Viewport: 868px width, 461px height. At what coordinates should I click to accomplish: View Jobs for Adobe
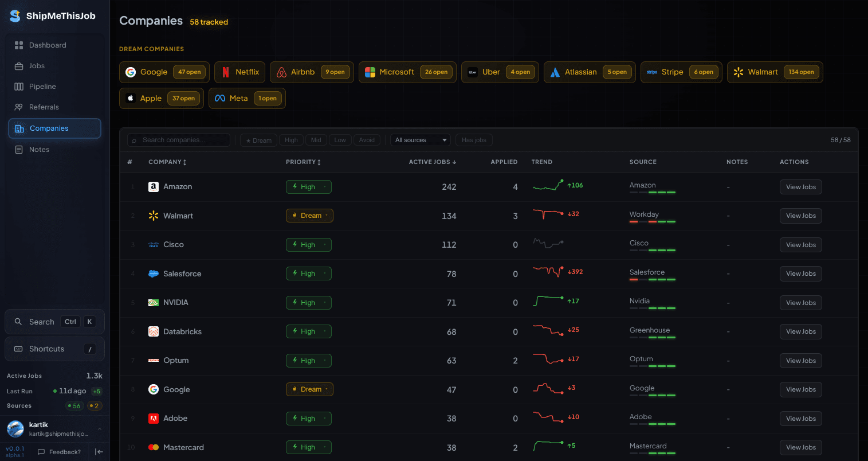click(x=801, y=419)
